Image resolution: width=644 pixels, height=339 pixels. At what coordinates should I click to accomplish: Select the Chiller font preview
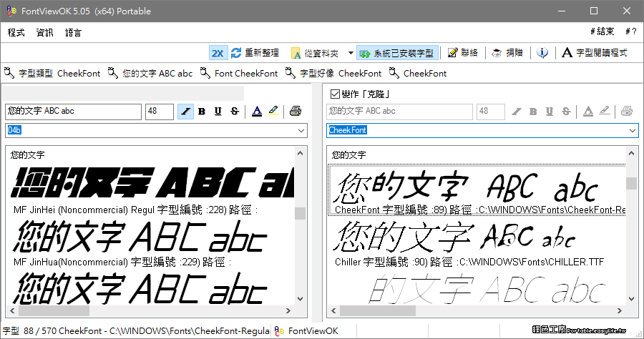(477, 243)
